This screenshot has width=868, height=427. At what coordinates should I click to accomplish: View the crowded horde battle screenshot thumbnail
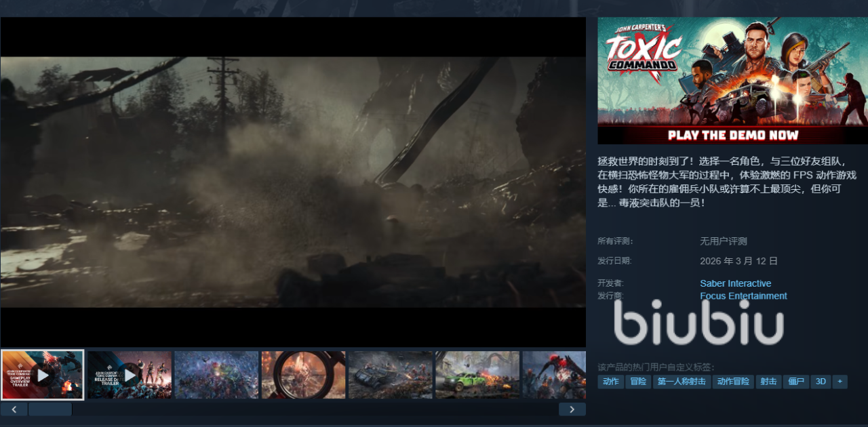216,375
